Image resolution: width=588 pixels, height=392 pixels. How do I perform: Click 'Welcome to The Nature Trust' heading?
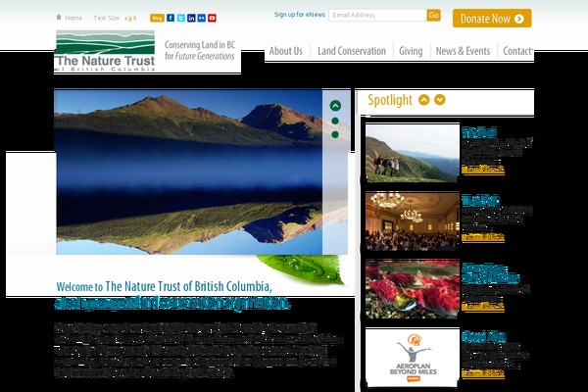[165, 286]
